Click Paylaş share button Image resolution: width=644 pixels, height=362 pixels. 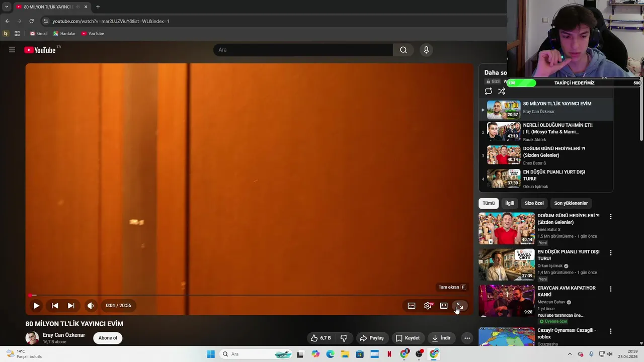tap(371, 338)
